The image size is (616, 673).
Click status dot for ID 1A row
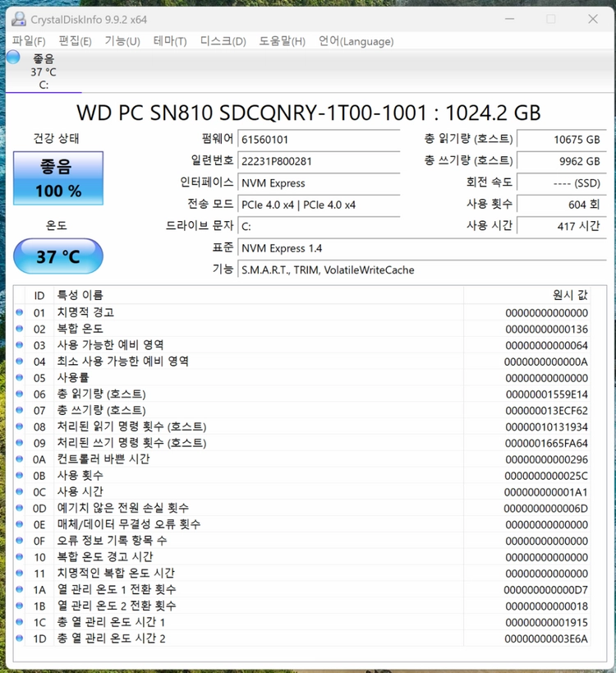coord(20,590)
